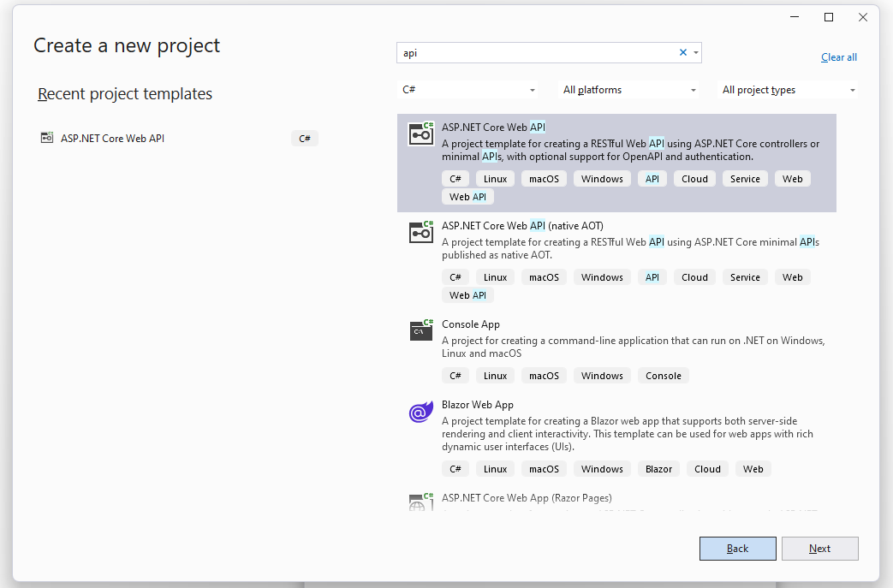This screenshot has width=893, height=588.
Task: Click the C# tag on the recent template
Action: [304, 137]
